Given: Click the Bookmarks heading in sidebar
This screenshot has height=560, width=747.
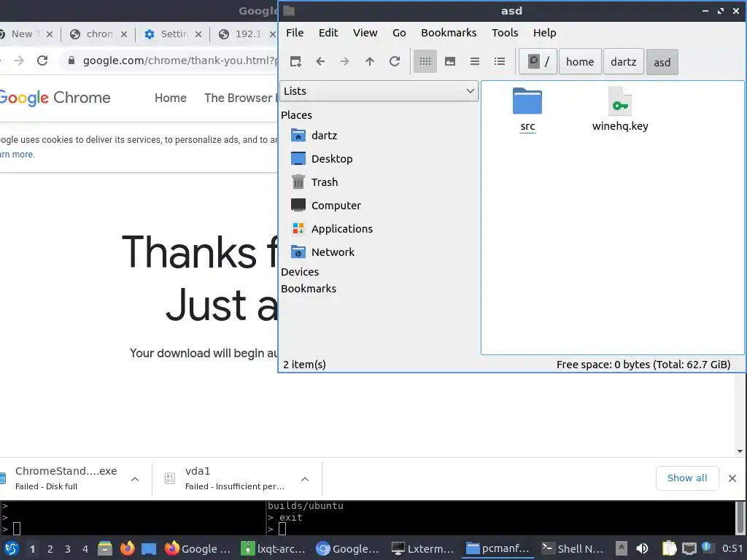Looking at the screenshot, I should 309,289.
